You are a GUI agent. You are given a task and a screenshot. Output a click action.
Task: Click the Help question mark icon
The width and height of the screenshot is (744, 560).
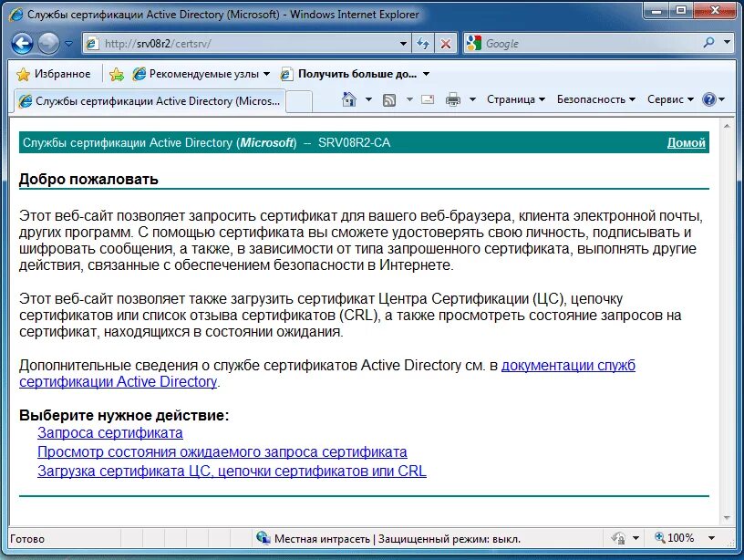(708, 99)
